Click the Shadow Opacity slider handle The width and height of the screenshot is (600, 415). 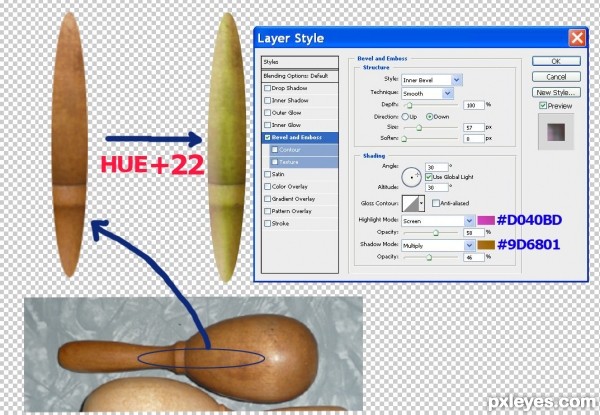(429, 257)
